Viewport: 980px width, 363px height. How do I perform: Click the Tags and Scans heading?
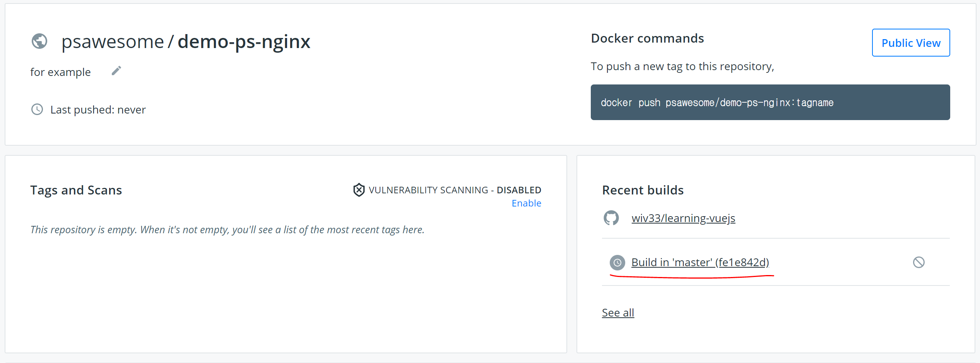[76, 190]
